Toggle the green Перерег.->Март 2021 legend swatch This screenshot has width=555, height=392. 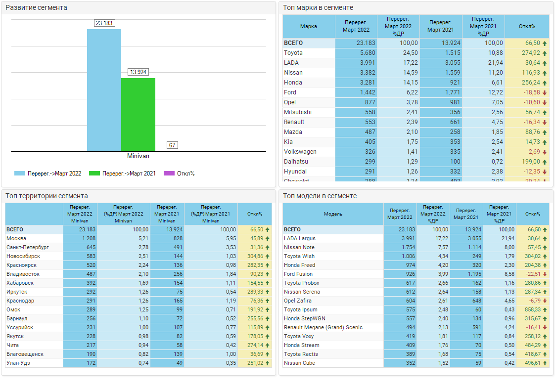[94, 174]
